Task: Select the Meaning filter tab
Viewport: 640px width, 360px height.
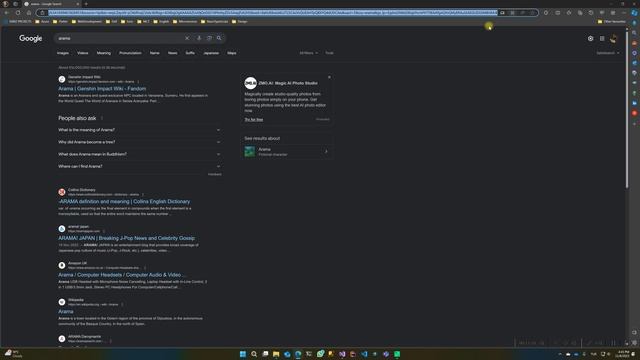Action: (x=104, y=53)
